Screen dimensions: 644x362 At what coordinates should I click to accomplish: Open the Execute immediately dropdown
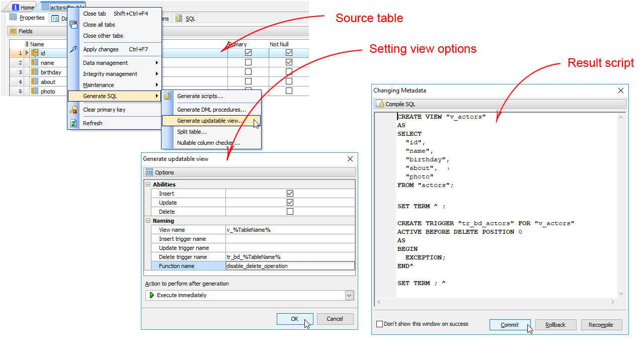click(349, 296)
